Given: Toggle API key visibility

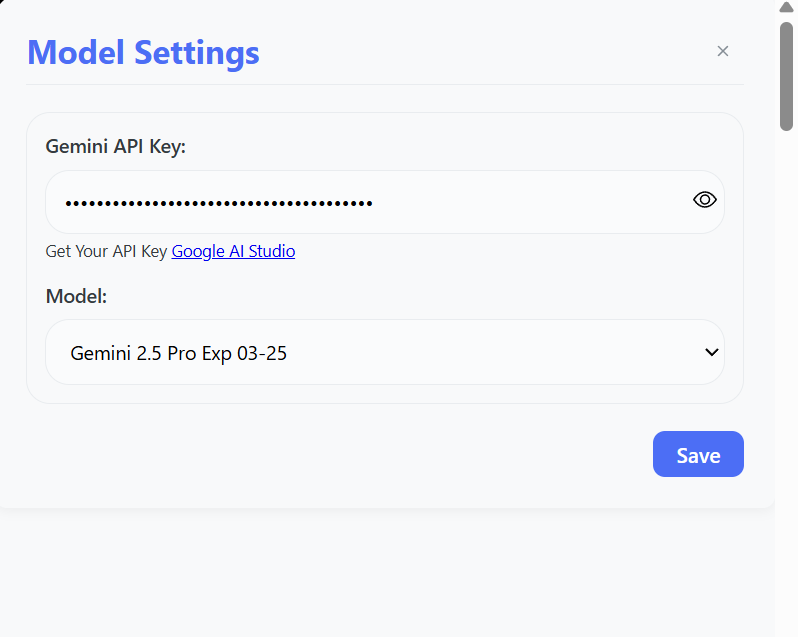Looking at the screenshot, I should pyautogui.click(x=705, y=200).
